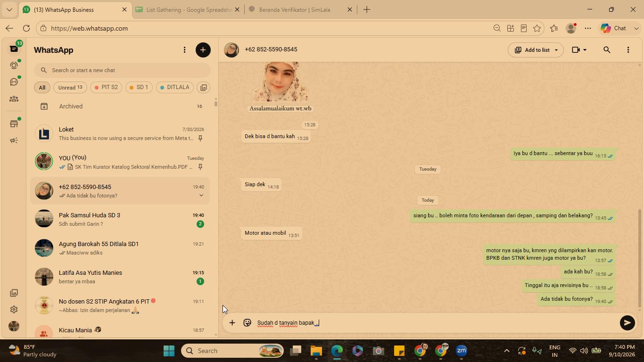
Task: Open the business tools storefront icon
Action: 14,124
